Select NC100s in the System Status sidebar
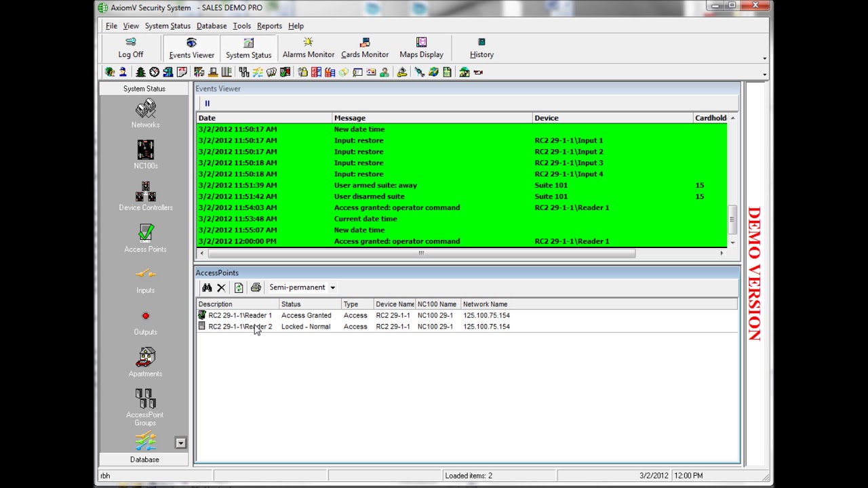868x488 pixels. [145, 155]
